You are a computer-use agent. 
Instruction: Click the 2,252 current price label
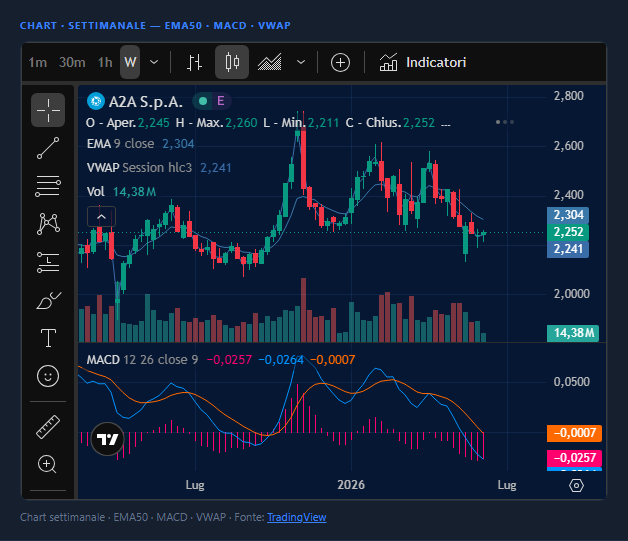click(x=568, y=232)
